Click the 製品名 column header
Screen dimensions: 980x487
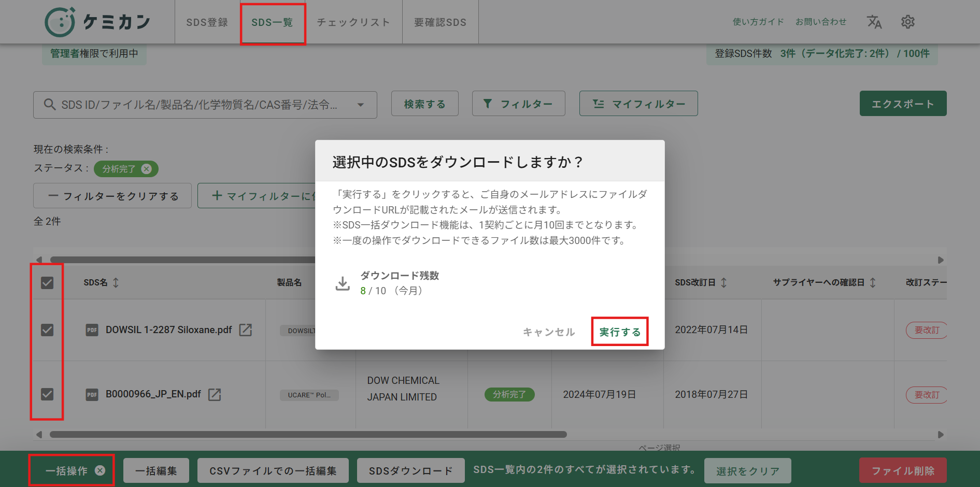[x=289, y=282]
